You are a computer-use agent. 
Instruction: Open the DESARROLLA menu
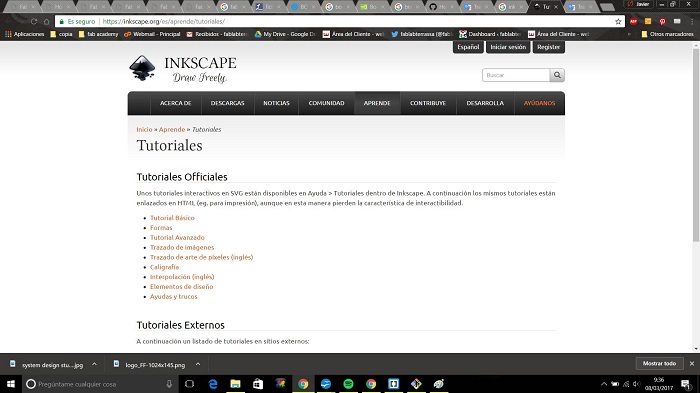pos(485,103)
